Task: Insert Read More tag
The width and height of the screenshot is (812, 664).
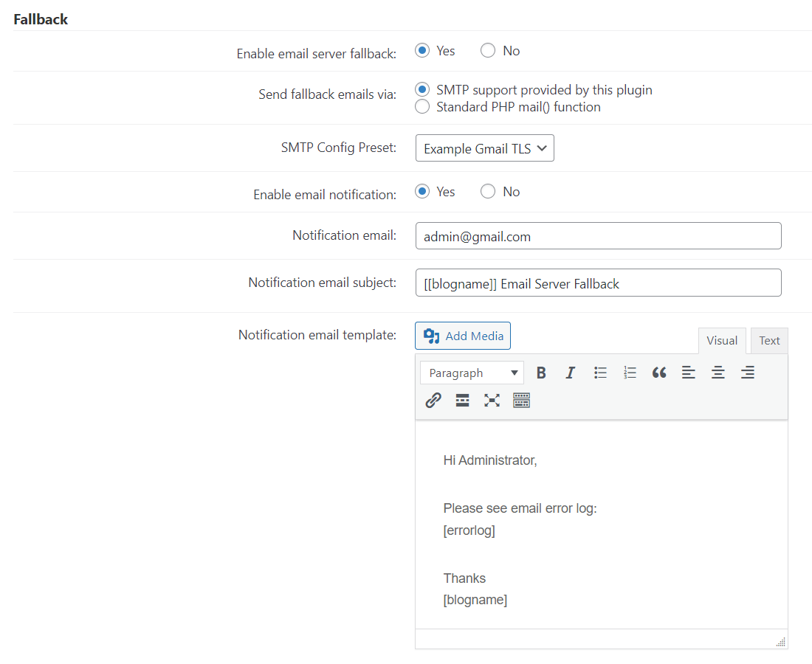Action: pyautogui.click(x=463, y=400)
